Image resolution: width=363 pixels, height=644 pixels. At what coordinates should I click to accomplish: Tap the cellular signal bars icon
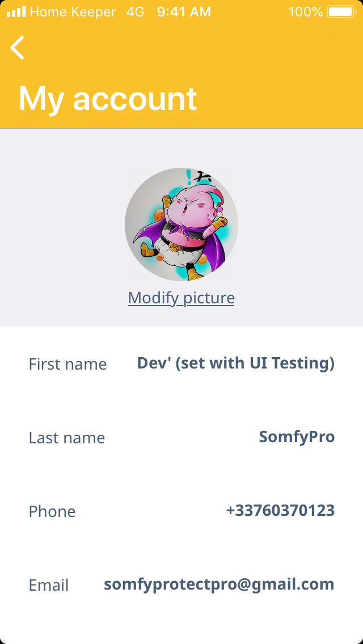[16, 12]
